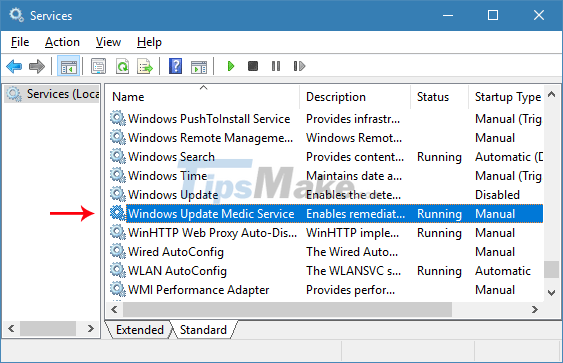This screenshot has height=363, width=563.
Task: Sort by the Startup Type column header
Action: (507, 97)
